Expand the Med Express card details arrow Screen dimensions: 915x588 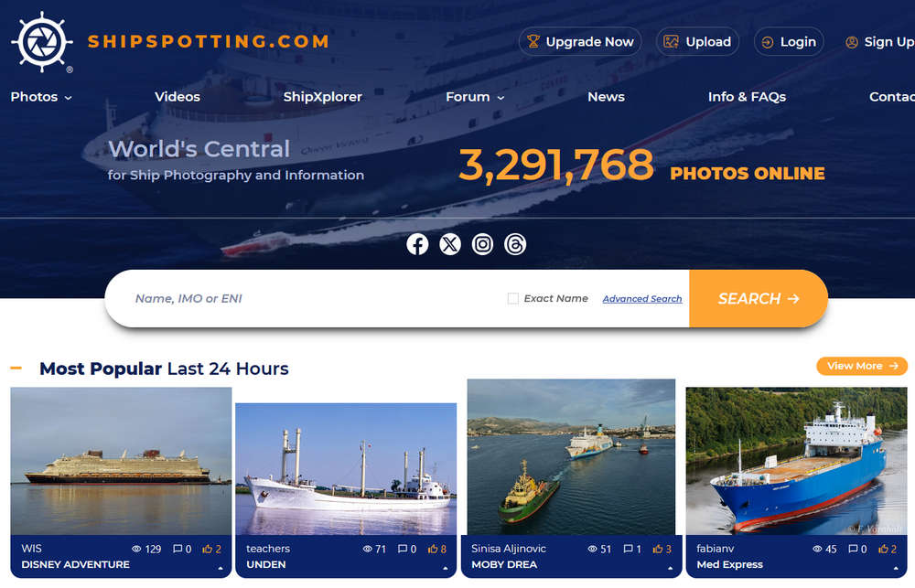(895, 568)
